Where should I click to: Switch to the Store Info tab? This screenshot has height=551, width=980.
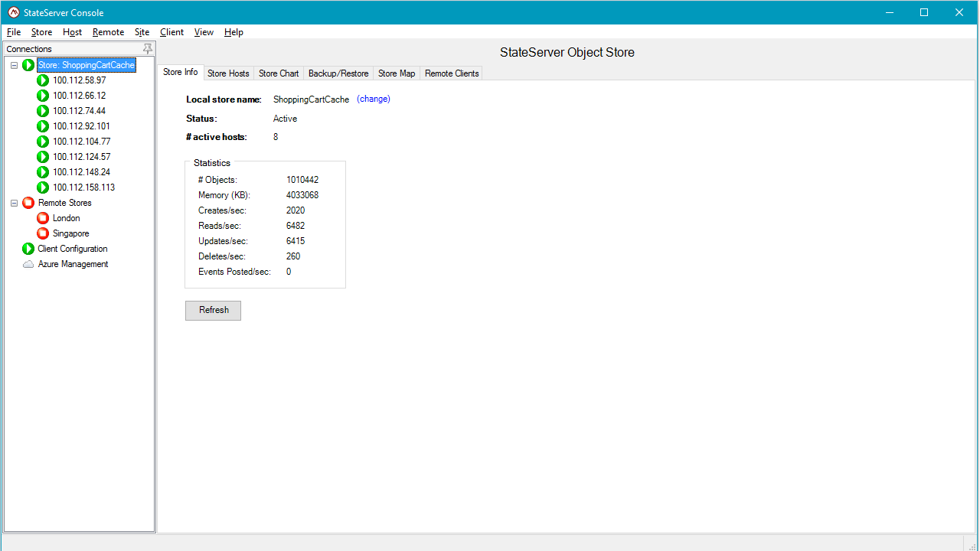pyautogui.click(x=181, y=72)
